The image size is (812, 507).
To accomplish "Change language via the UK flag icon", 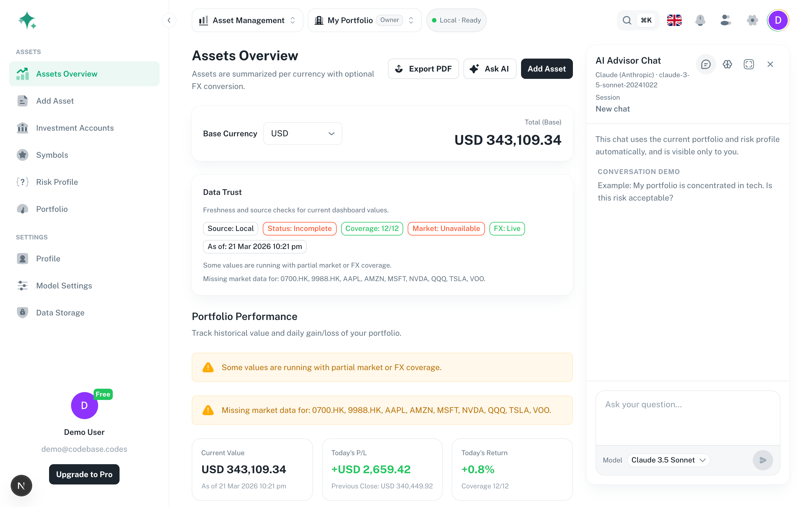I will click(674, 21).
